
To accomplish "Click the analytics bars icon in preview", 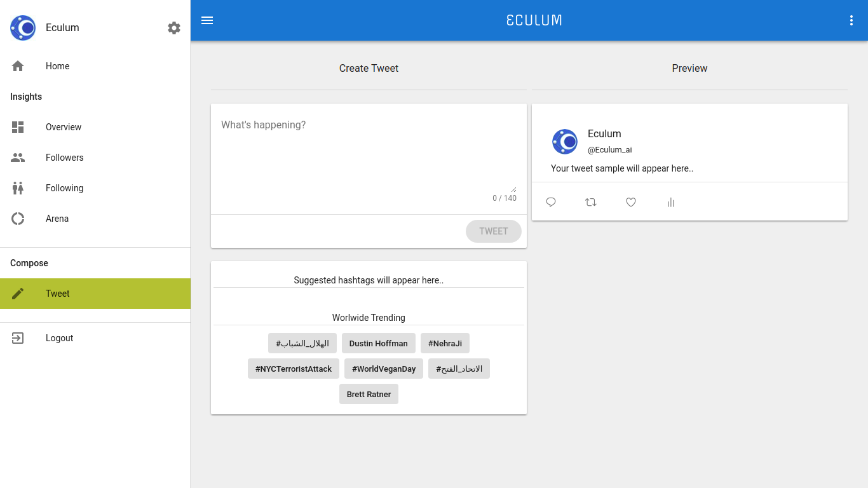I will click(x=671, y=202).
